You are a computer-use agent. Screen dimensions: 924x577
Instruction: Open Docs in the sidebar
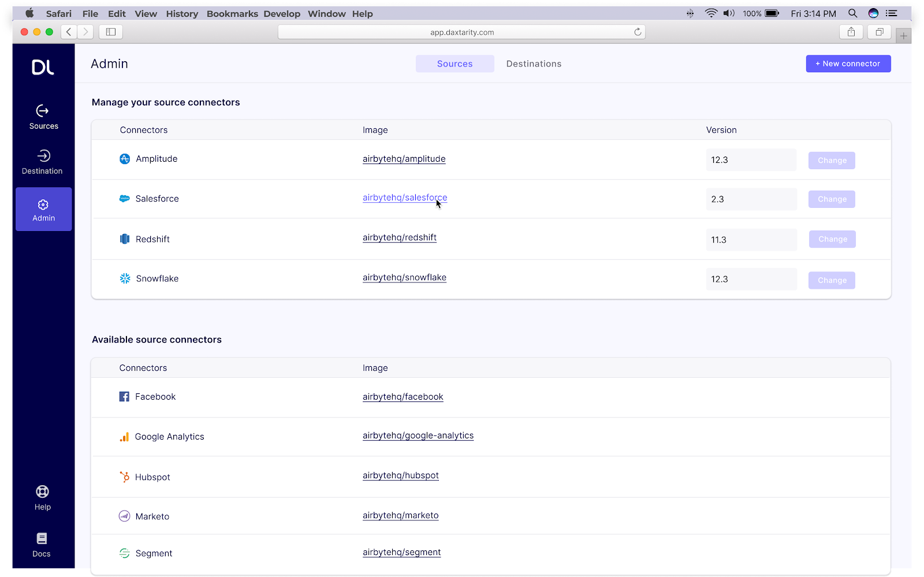(x=42, y=545)
